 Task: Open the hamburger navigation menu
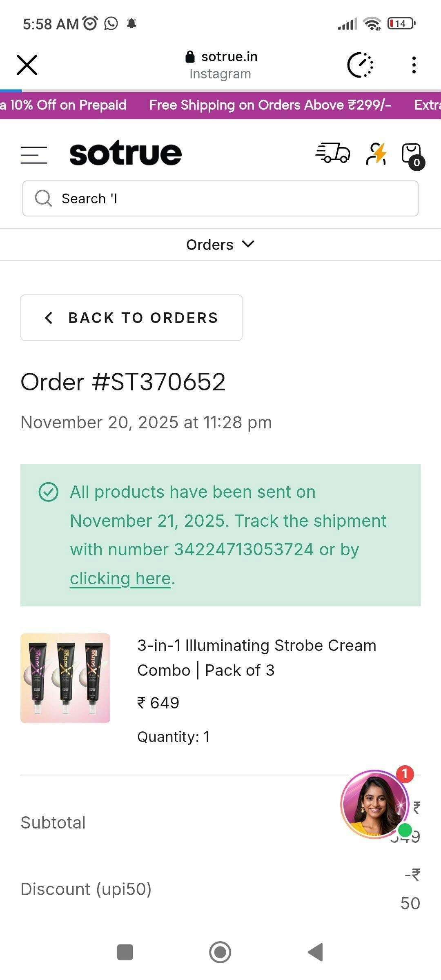pyautogui.click(x=34, y=155)
